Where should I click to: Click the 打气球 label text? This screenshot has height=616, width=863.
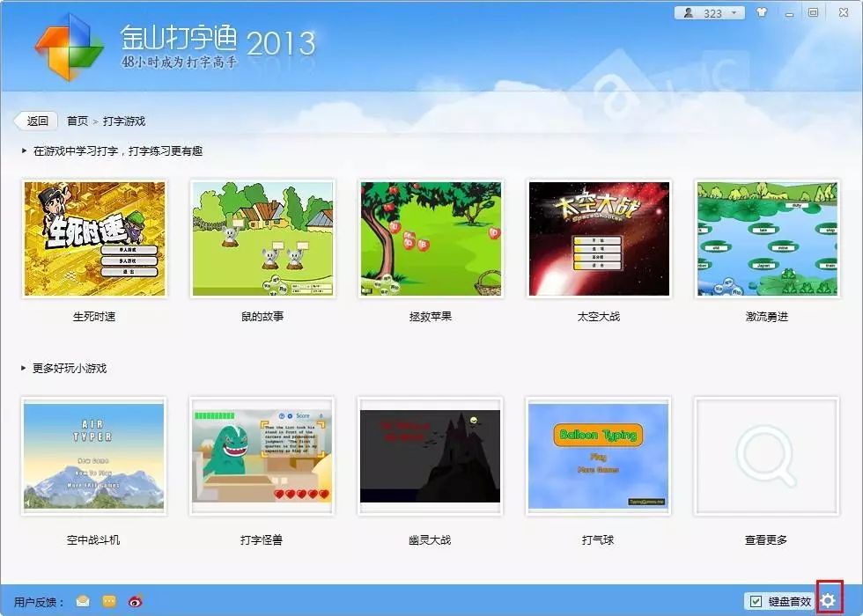(x=598, y=540)
